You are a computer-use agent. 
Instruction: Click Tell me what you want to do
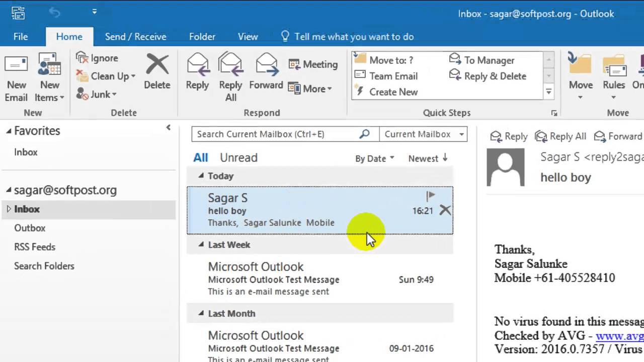(347, 37)
